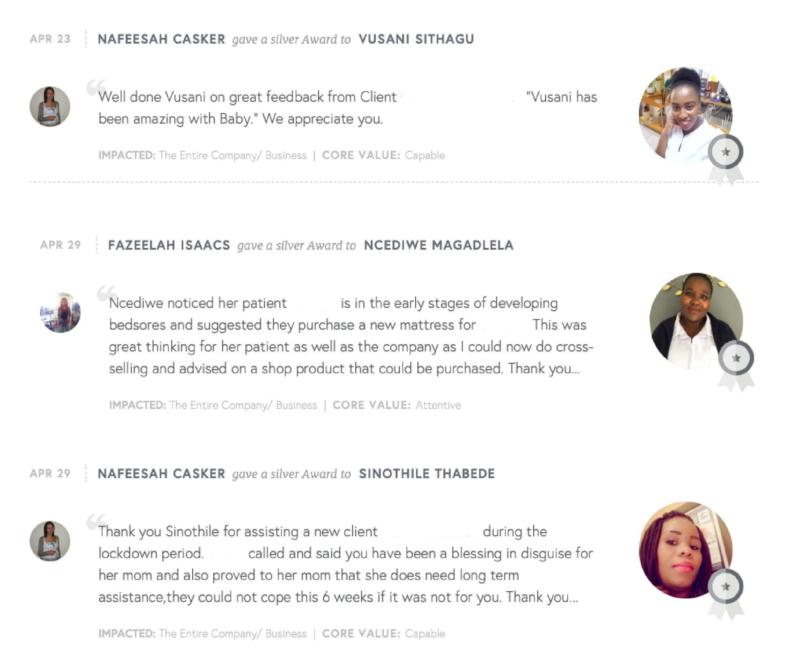Click quote mark icon in Sinothile award message
Image resolution: width=794 pixels, height=672 pixels.
coord(96,522)
